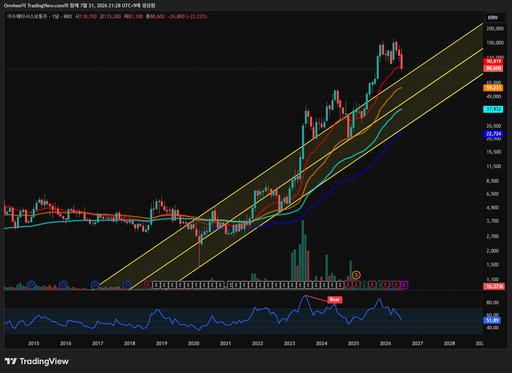Click the snapshot timestamp header text
Screen dimensions: 512x373
click(79, 6)
